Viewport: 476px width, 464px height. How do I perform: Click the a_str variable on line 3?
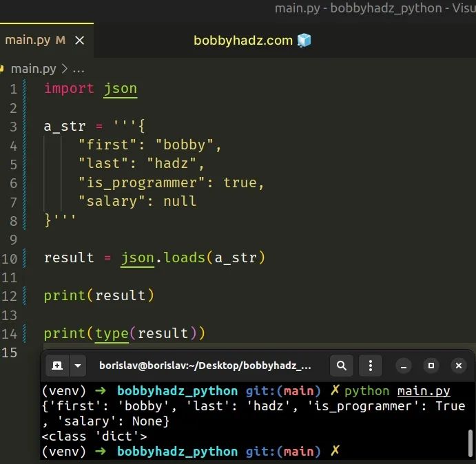(65, 127)
